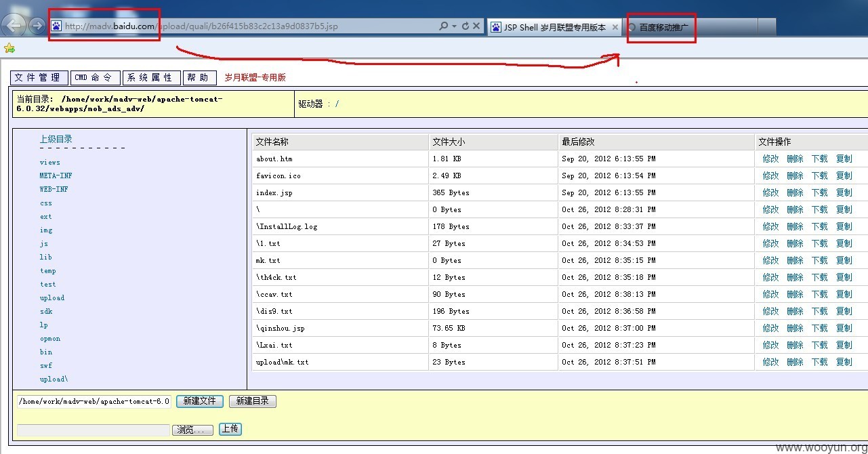Open the js directory
This screenshot has width=868, height=454.
[x=43, y=243]
